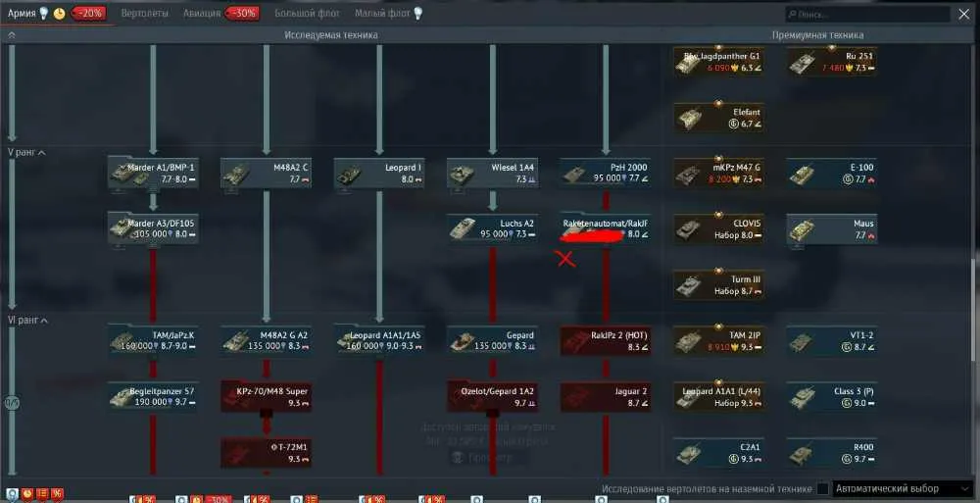Select the TAM/JaPz.K vehicle
Image resolution: width=980 pixels, height=503 pixels.
click(x=153, y=340)
